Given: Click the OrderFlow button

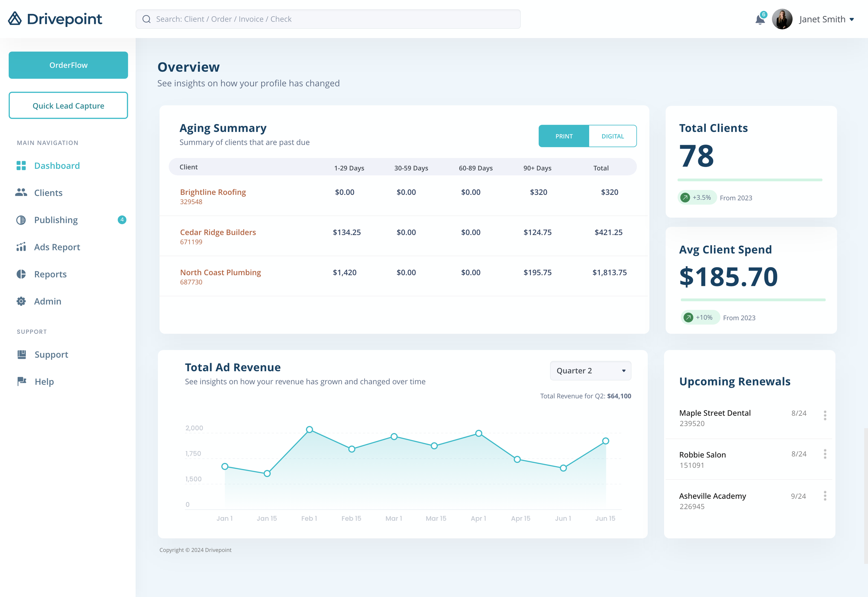Looking at the screenshot, I should point(68,65).
